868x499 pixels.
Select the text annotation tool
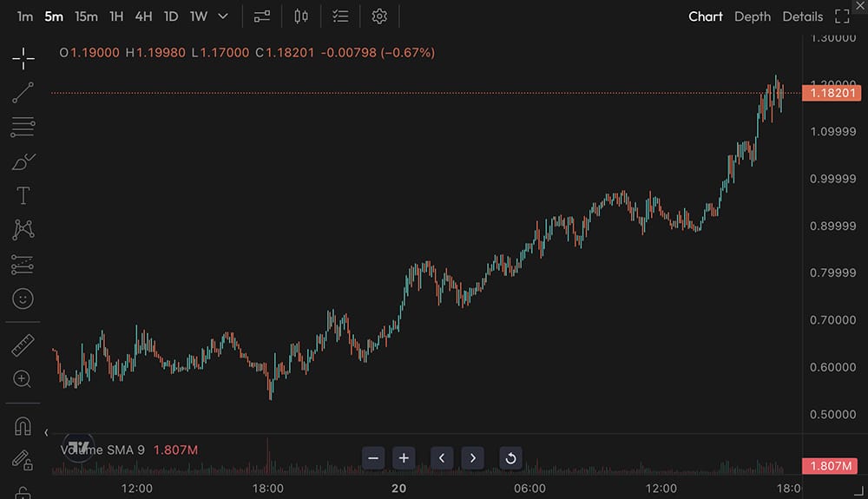[23, 196]
